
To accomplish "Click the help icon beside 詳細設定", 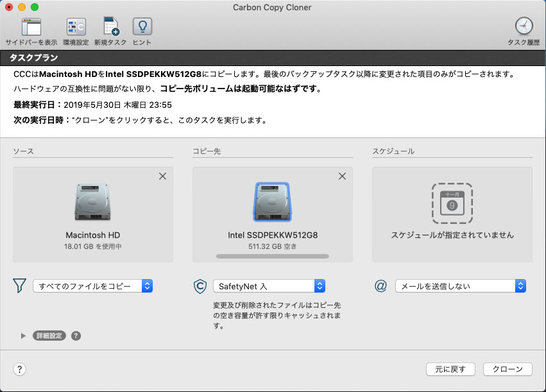I will point(76,336).
